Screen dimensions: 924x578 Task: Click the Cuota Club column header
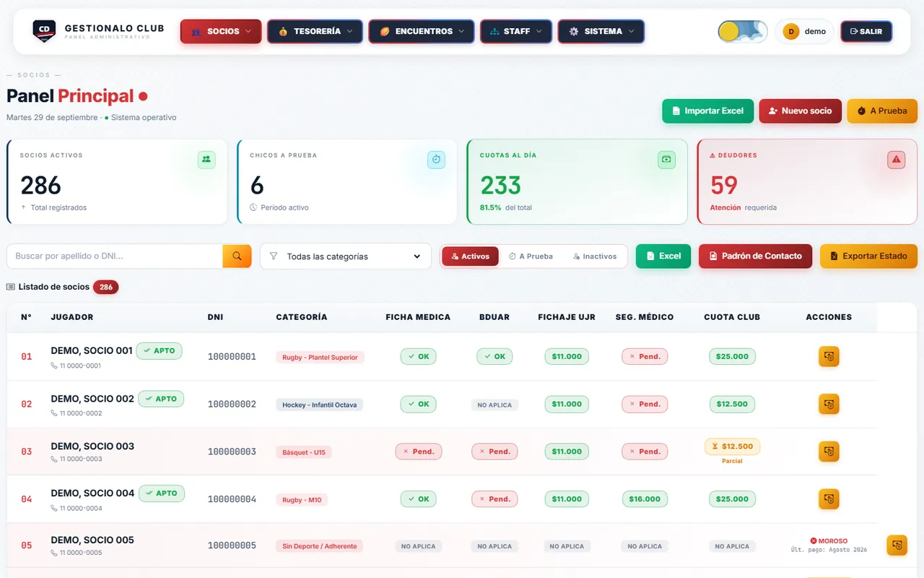pos(732,316)
